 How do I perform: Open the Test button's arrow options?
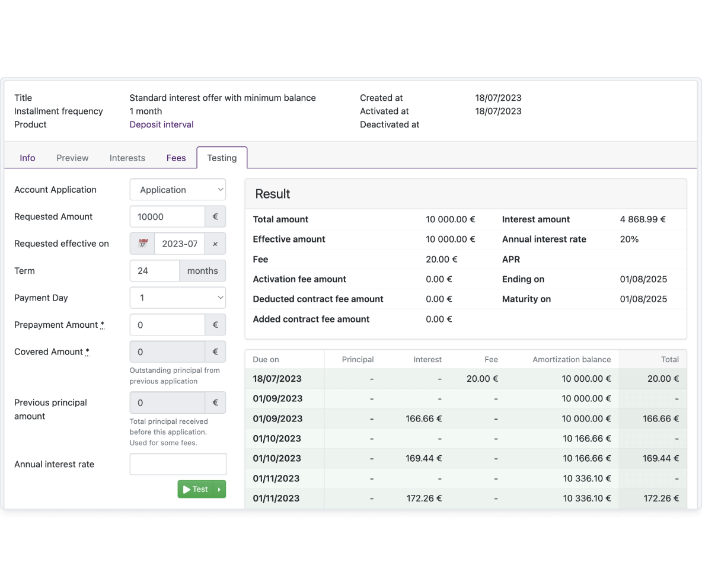click(x=219, y=489)
